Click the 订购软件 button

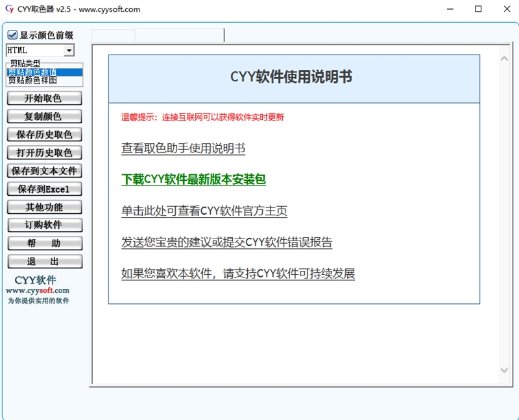(44, 226)
